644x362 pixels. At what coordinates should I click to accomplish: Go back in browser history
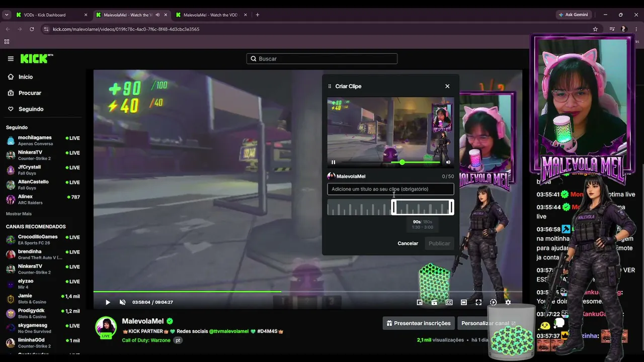click(x=8, y=29)
